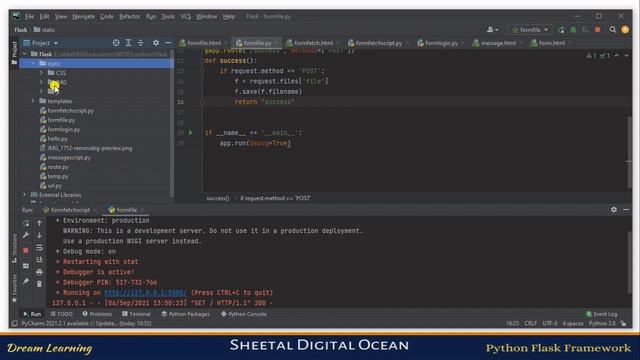Click the locate/select opened file icon in Project panel

(x=116, y=43)
